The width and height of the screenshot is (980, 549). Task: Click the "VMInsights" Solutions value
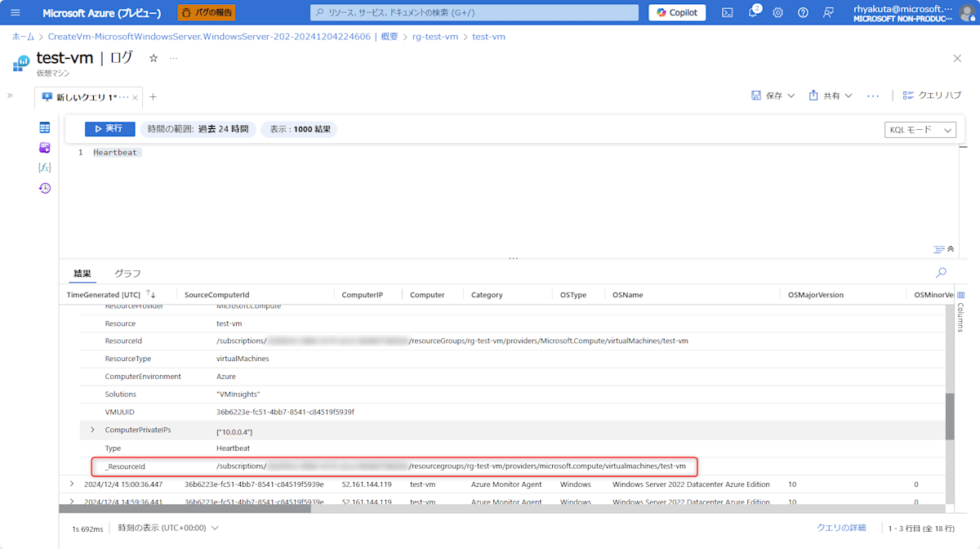(x=238, y=394)
